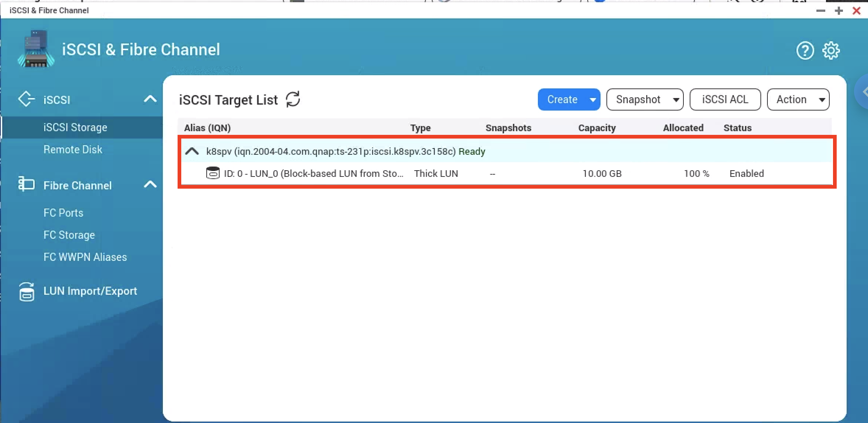This screenshot has height=423, width=868.
Task: Collapse the k8spv target row
Action: click(x=192, y=151)
